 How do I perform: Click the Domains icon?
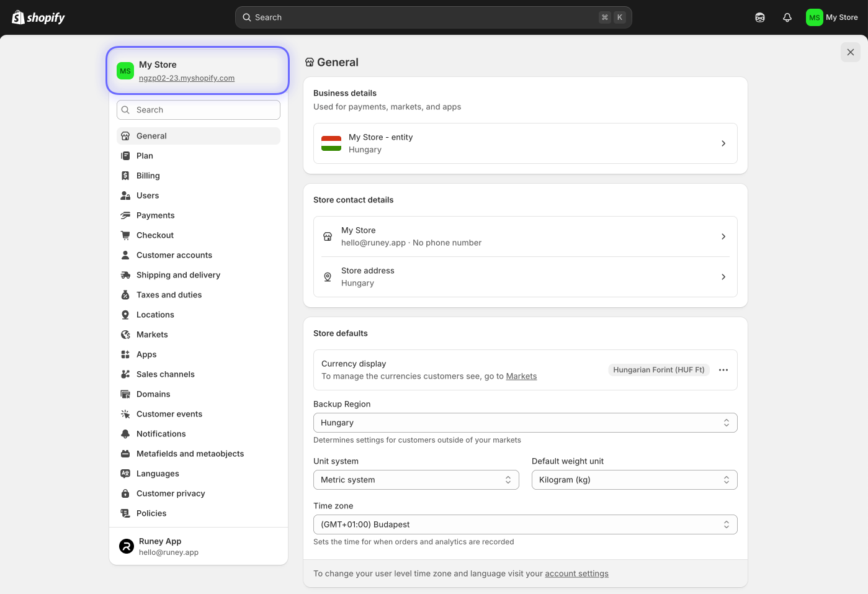(x=125, y=394)
